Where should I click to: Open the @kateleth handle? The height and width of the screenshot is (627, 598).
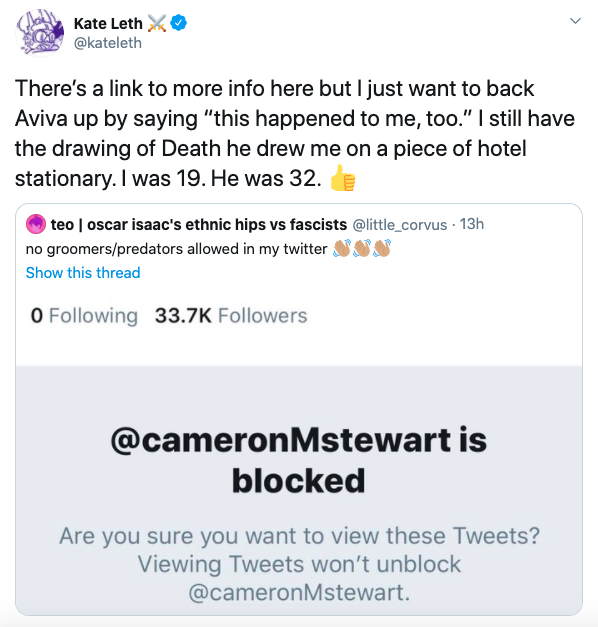108,43
